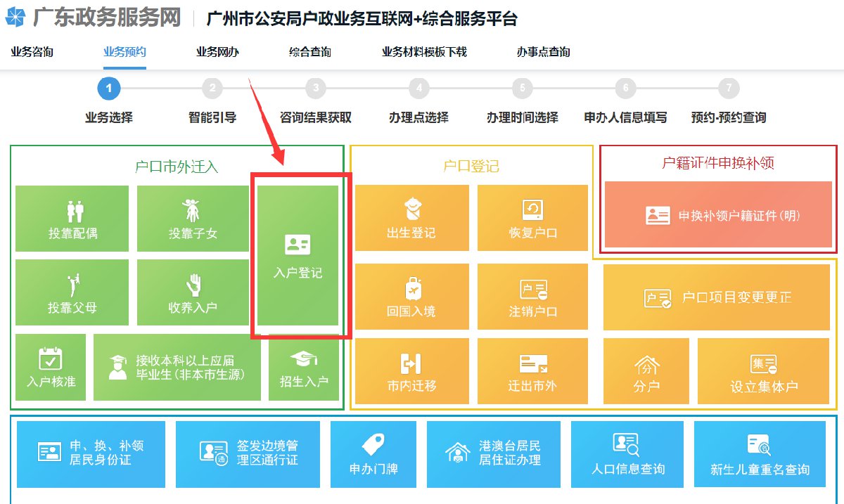This screenshot has height=504, width=844.
Task: Switch to the 业务网办 tab
Action: (216, 51)
